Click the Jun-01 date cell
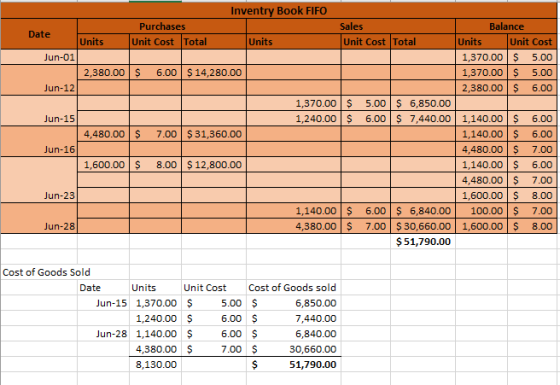This screenshot has height=385, width=560. [39, 57]
